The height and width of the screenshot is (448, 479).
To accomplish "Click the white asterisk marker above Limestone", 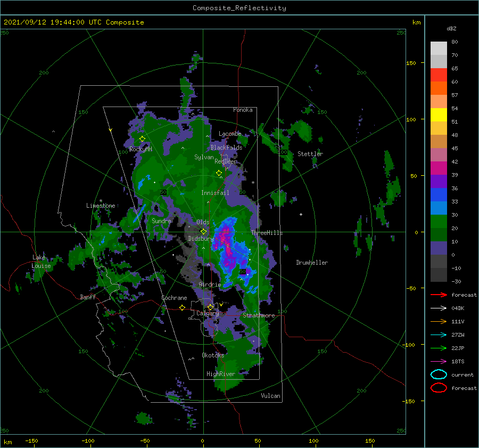I will click(101, 201).
